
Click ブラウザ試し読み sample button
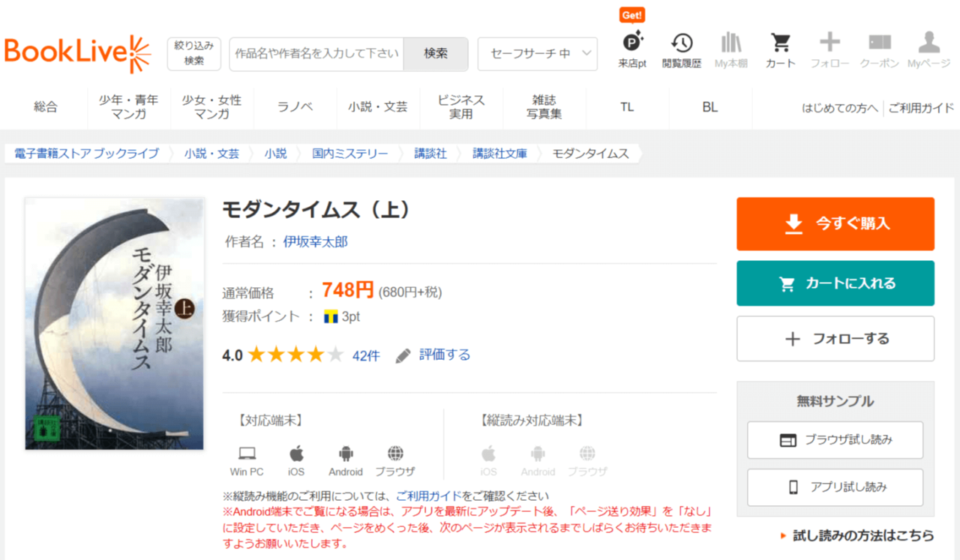(835, 440)
